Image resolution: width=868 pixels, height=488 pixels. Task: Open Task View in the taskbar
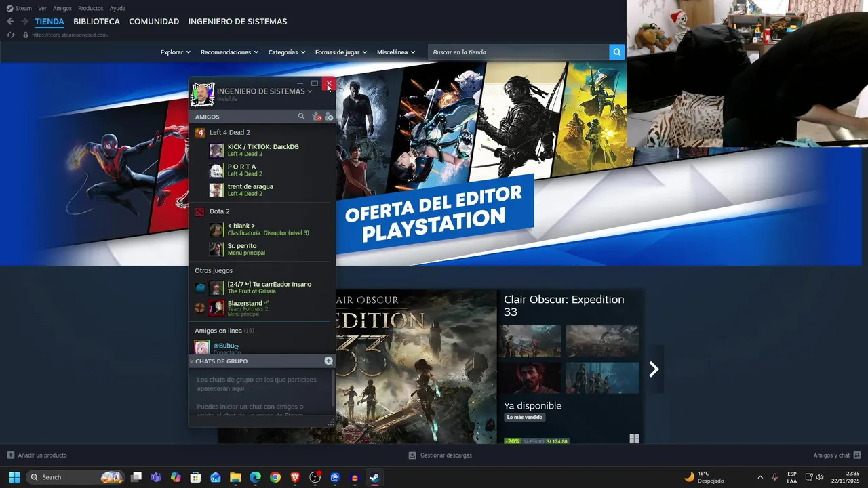pyautogui.click(x=136, y=477)
